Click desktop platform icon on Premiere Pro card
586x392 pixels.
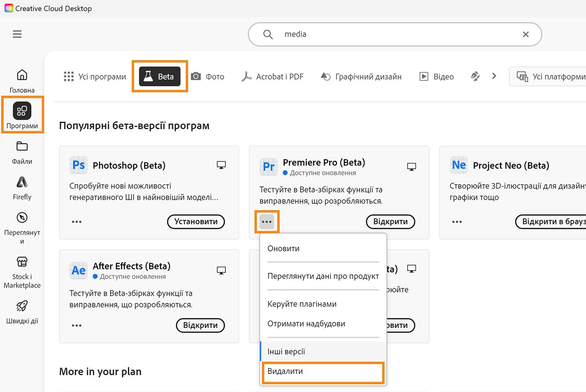point(412,167)
